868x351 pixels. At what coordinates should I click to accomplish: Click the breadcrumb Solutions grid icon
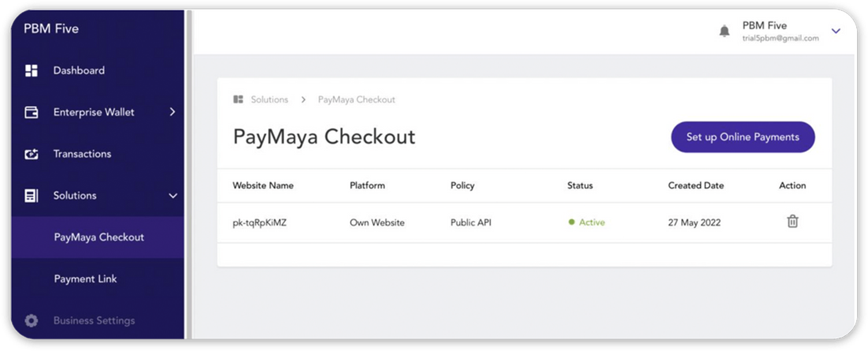[238, 99]
